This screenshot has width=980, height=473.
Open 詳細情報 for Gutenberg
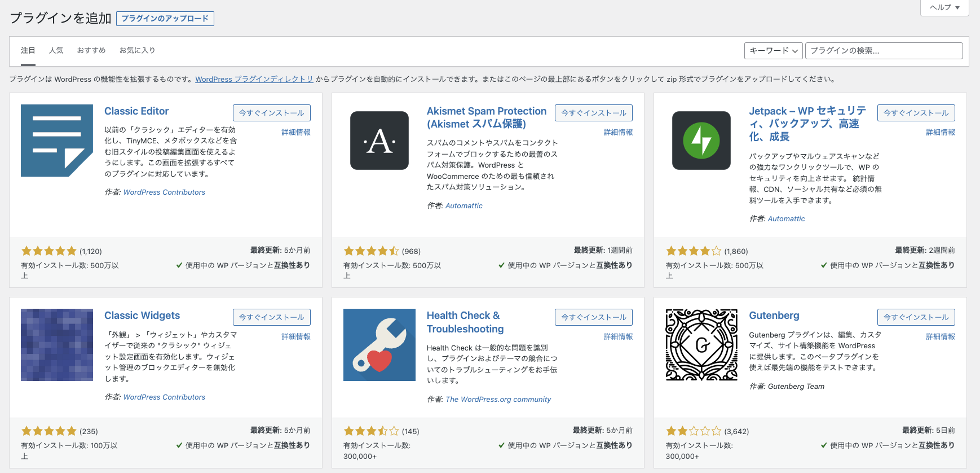[x=941, y=336]
